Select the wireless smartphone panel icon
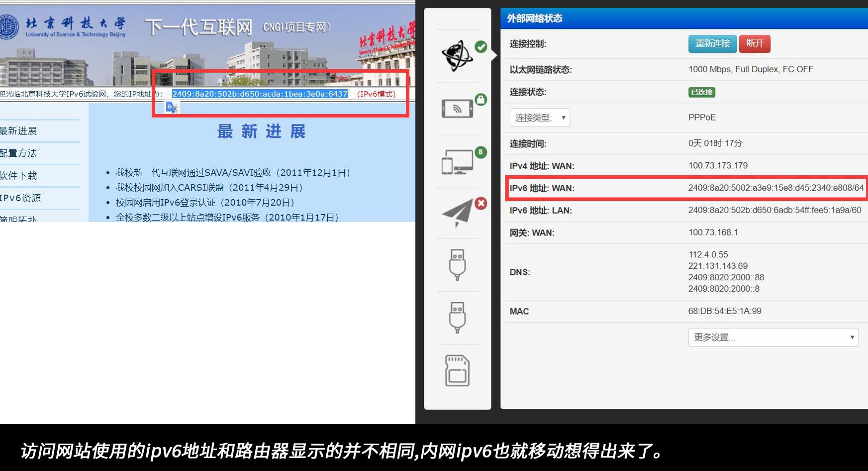This screenshot has width=868, height=471. pyautogui.click(x=458, y=109)
